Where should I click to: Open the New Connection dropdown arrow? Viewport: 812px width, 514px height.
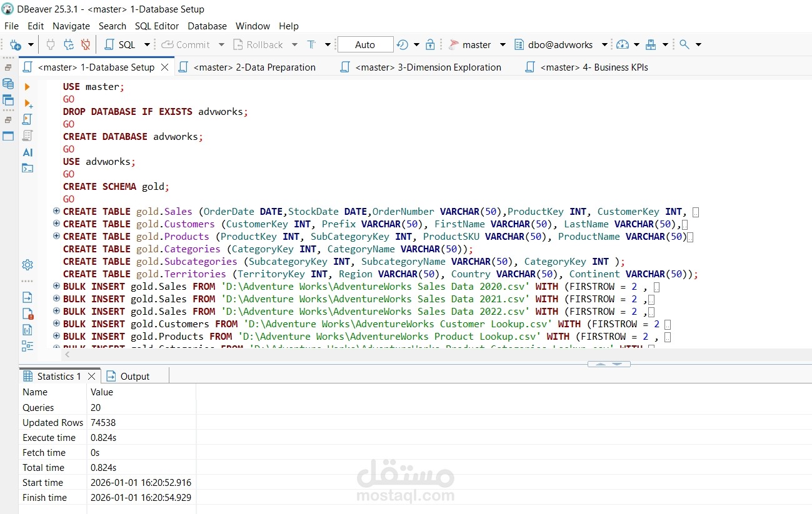[x=31, y=45]
